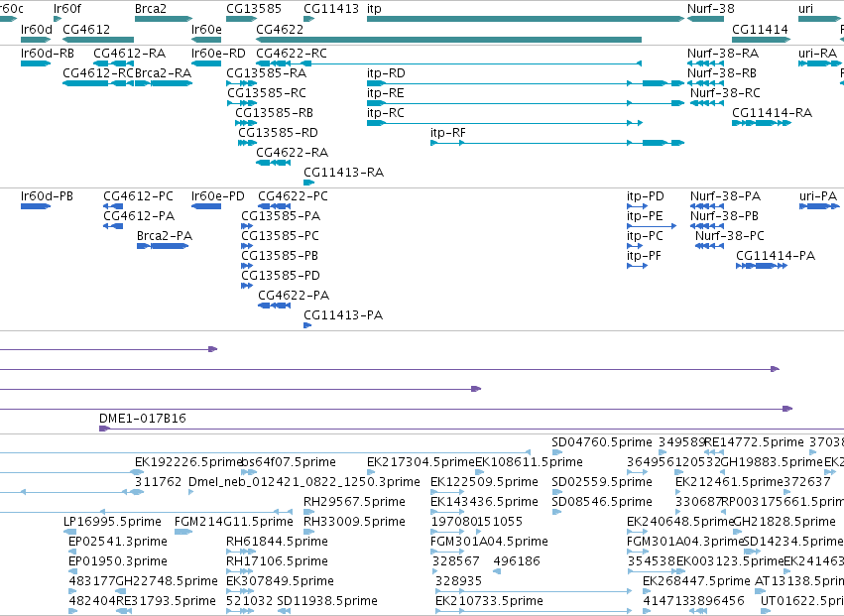Select the CG4612-RA transcript label

click(x=130, y=54)
